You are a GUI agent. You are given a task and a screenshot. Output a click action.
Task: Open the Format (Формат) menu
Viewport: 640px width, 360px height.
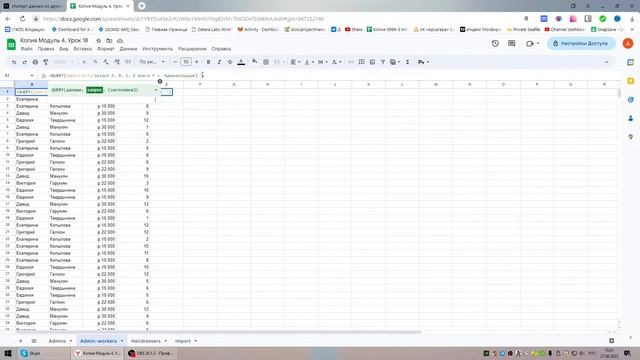click(x=106, y=49)
